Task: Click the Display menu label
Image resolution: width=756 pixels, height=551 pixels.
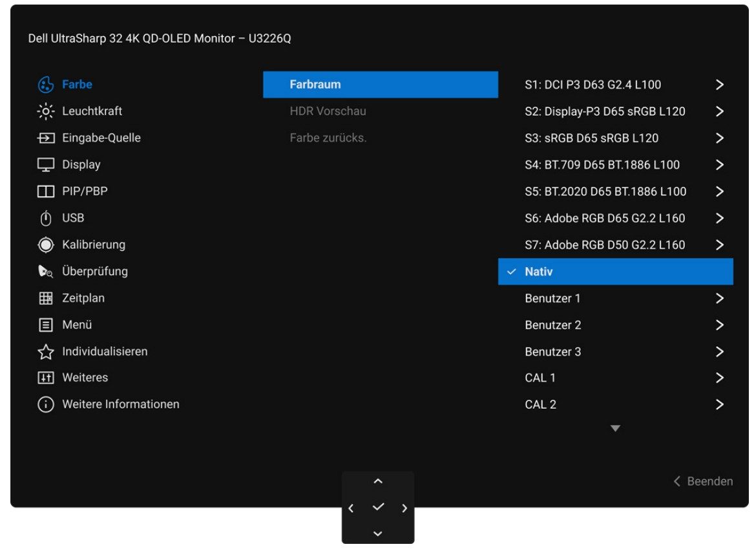Action: click(x=81, y=165)
